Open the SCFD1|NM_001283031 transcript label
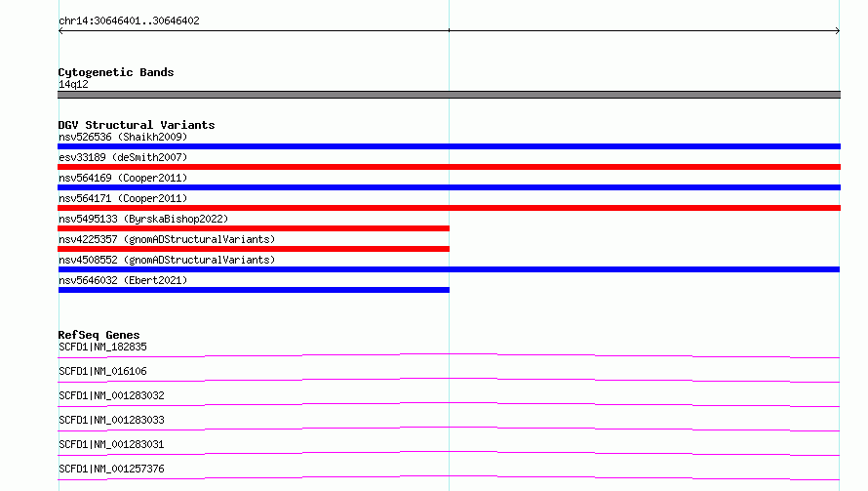The height and width of the screenshot is (491, 868). coord(111,444)
